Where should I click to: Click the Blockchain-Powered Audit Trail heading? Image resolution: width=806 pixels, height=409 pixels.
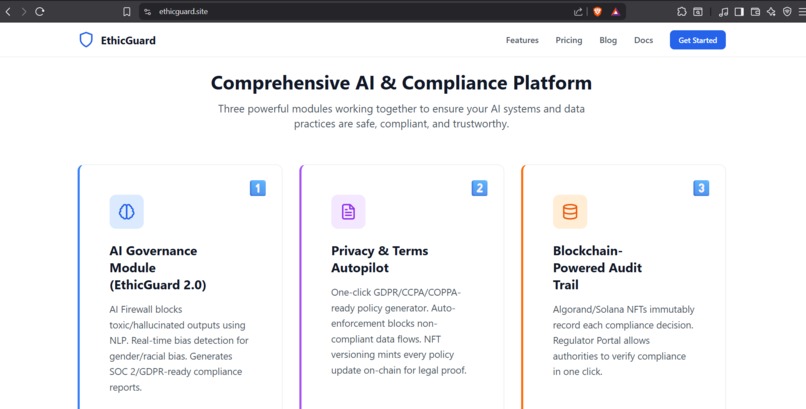pyautogui.click(x=597, y=268)
